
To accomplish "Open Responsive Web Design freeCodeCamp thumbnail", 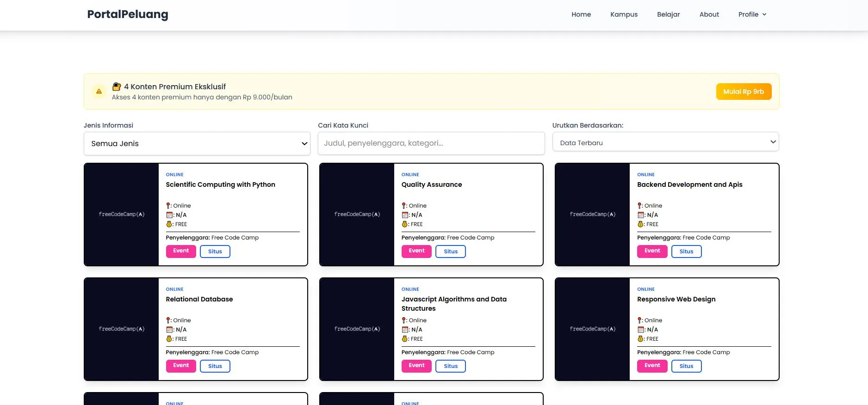I will click(x=593, y=329).
